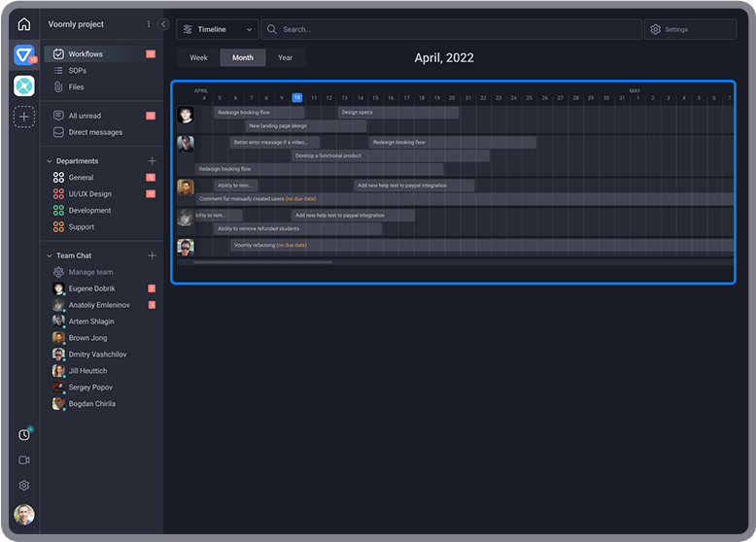Open the Design specs task bar
756x542 pixels.
point(398,113)
